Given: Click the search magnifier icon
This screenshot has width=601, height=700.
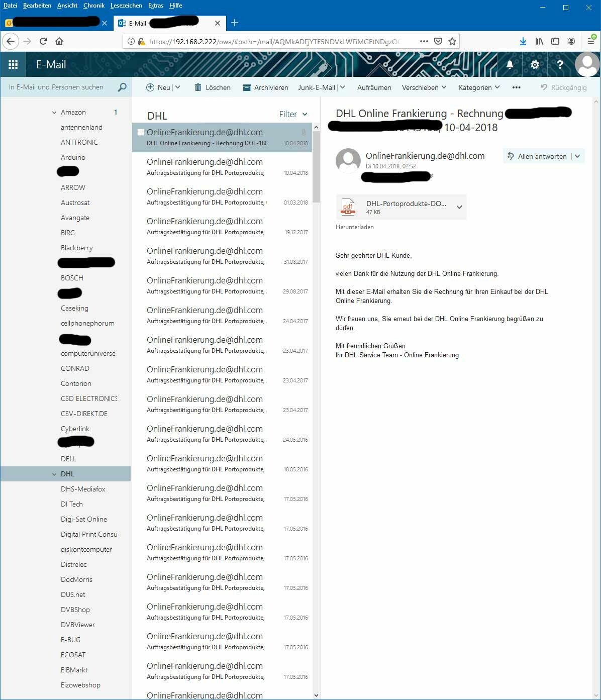Looking at the screenshot, I should pos(122,87).
